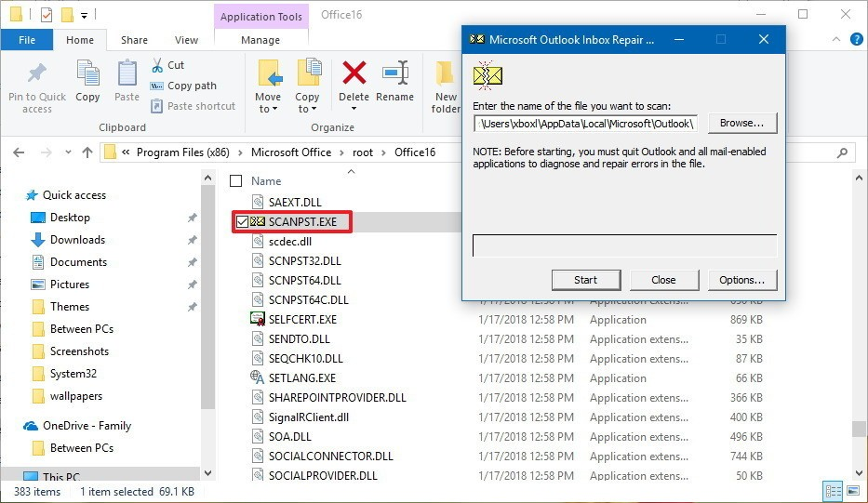Collapse the ribbon with the chevron
Image resolution: width=868 pixels, height=503 pixels.
click(835, 39)
